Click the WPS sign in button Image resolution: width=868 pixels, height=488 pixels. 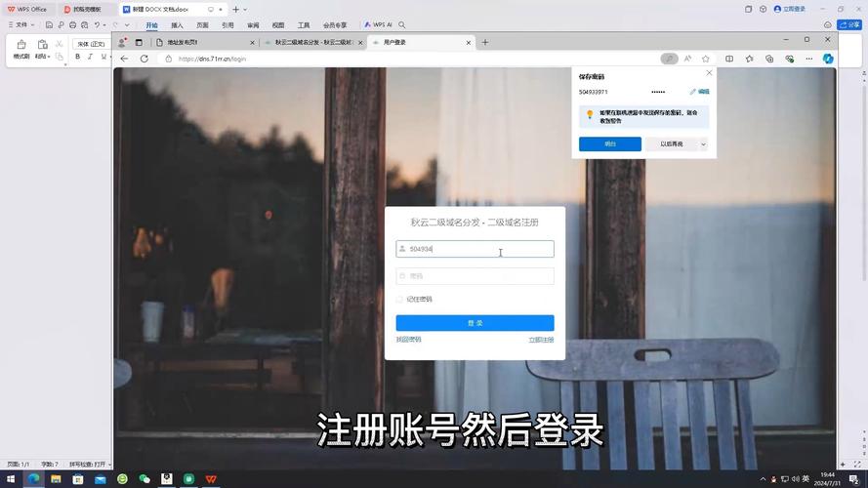[790, 10]
